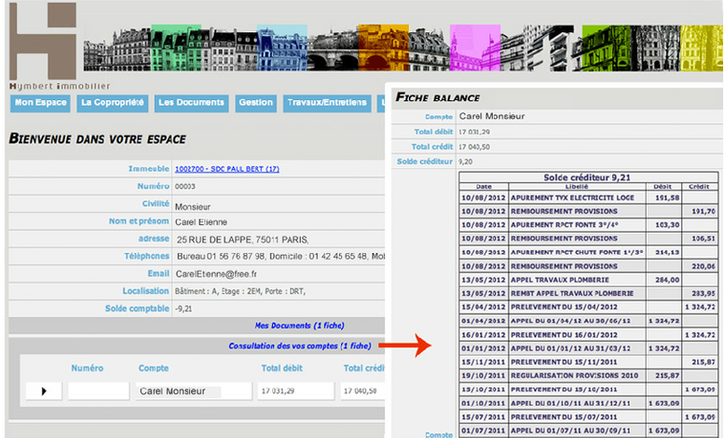Click the PRELEVEMENT DU 15/04/2012 row

[x=589, y=307]
